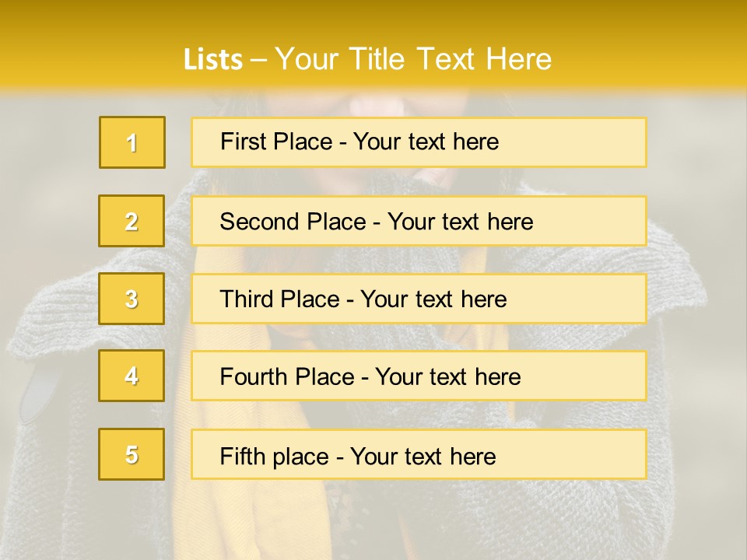Select the number 2 box
The image size is (747, 560).
pyautogui.click(x=132, y=221)
